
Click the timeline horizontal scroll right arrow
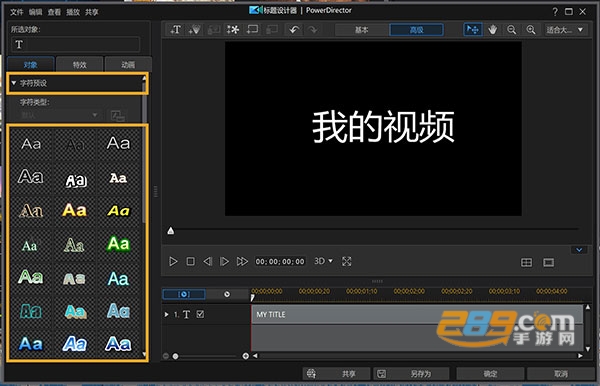tap(580, 356)
